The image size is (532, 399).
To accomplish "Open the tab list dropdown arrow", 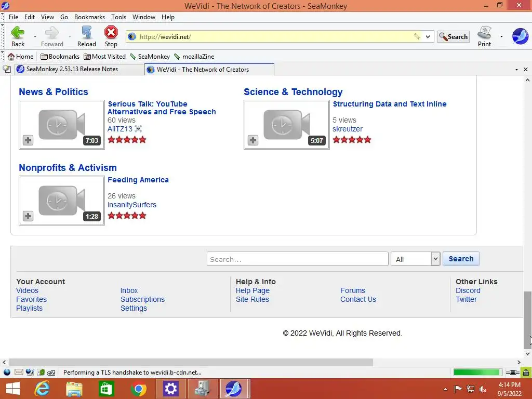I will click(x=517, y=69).
